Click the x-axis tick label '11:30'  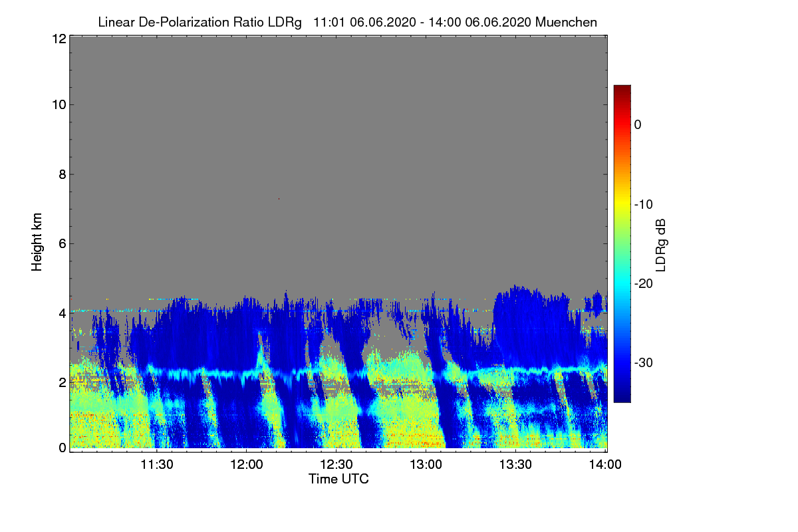pos(156,465)
